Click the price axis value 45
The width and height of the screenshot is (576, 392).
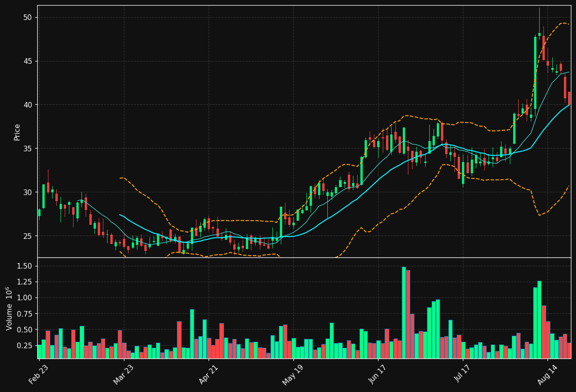click(x=28, y=61)
